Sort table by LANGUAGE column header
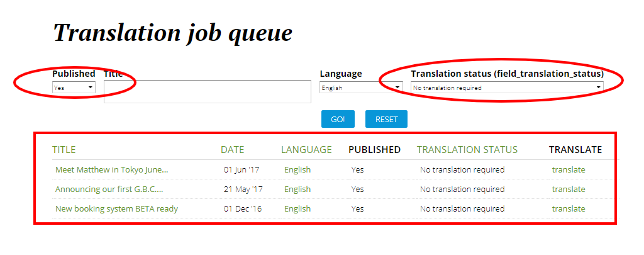644x255 pixels. click(x=306, y=150)
